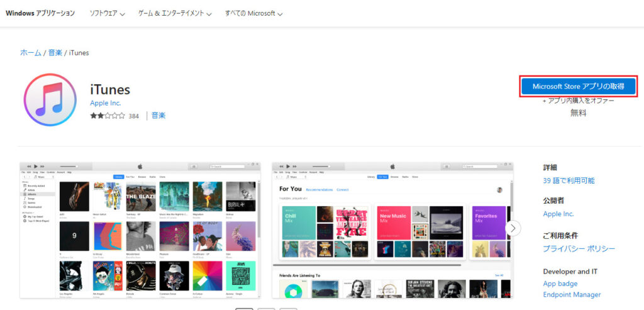The image size is (644, 310).
Task: Select the アプリ内購入をオファー text
Action: (579, 101)
